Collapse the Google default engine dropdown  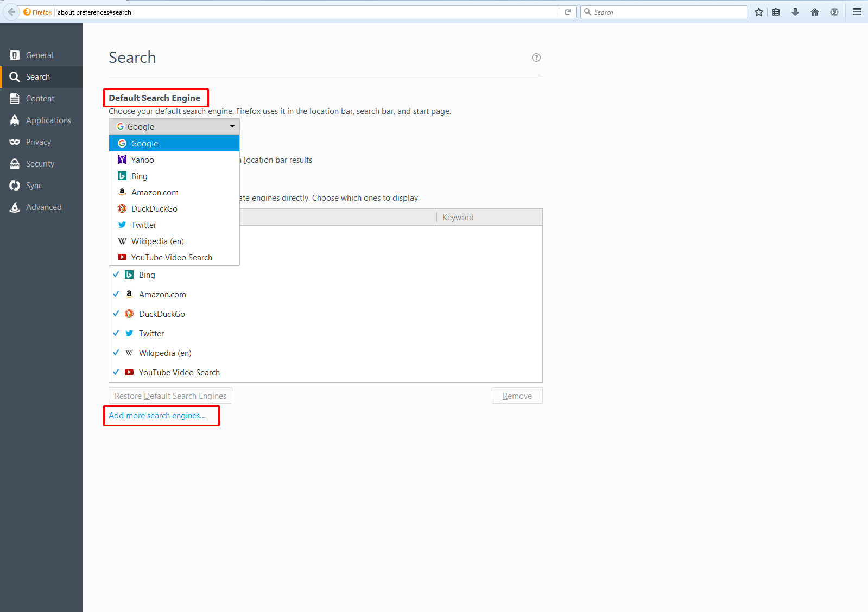pos(174,126)
